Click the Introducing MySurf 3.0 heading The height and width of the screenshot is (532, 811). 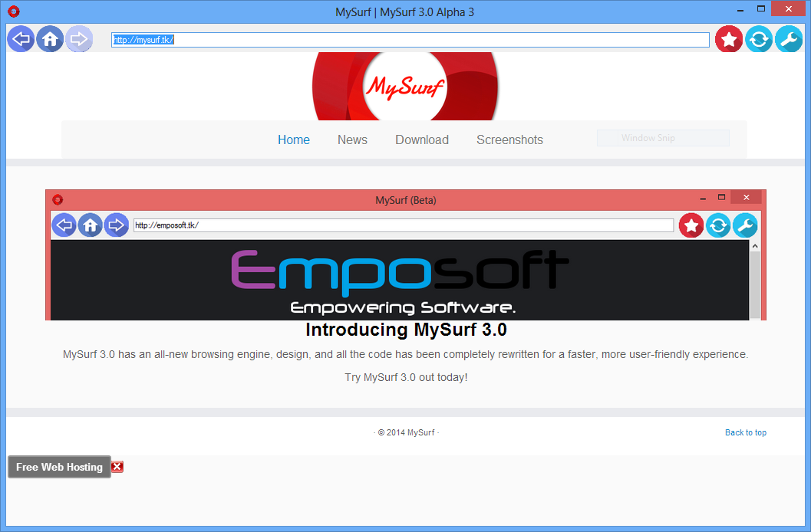click(x=406, y=330)
